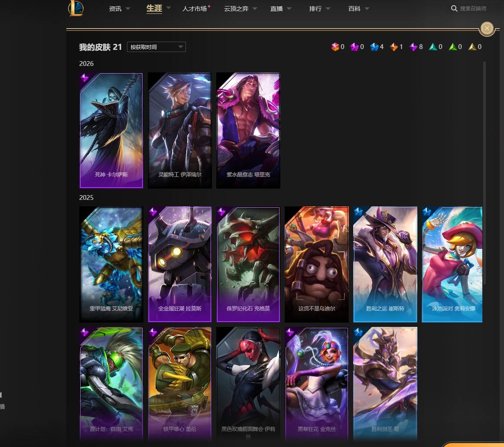Screen dimensions: 504x447
Task: Click the 我的皮肤 21 title text
Action: point(100,47)
